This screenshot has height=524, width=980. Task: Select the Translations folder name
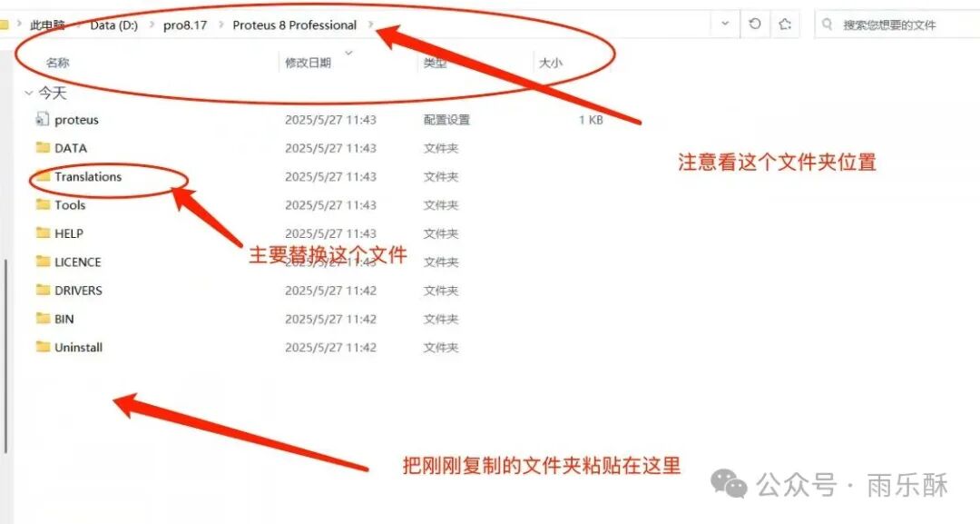click(x=88, y=176)
